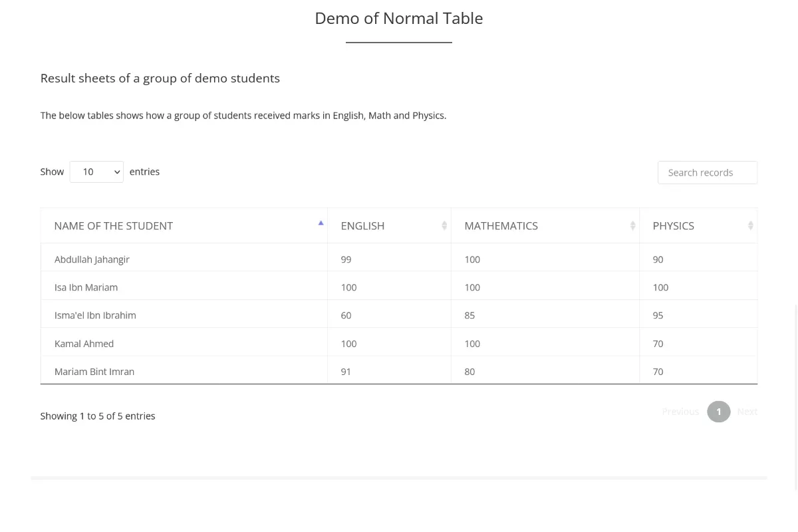Screen dimensions: 798x532
Task: Open the Show entries dropdown
Action: (x=96, y=172)
